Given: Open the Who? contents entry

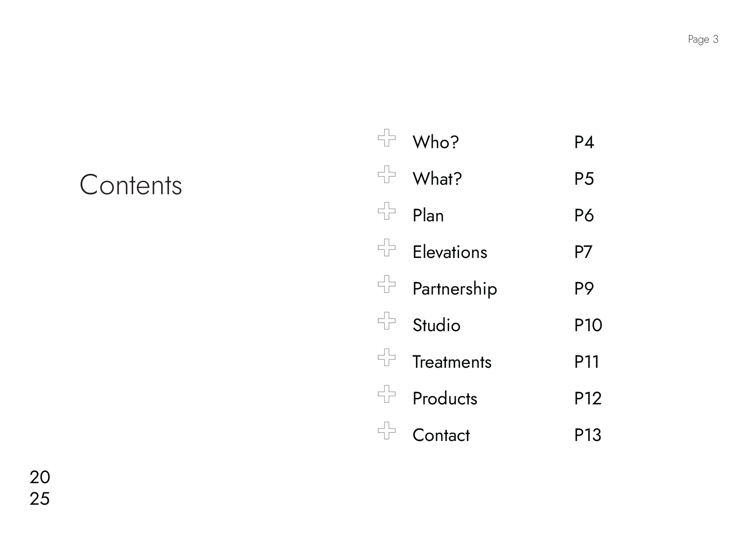Looking at the screenshot, I should click(435, 142).
